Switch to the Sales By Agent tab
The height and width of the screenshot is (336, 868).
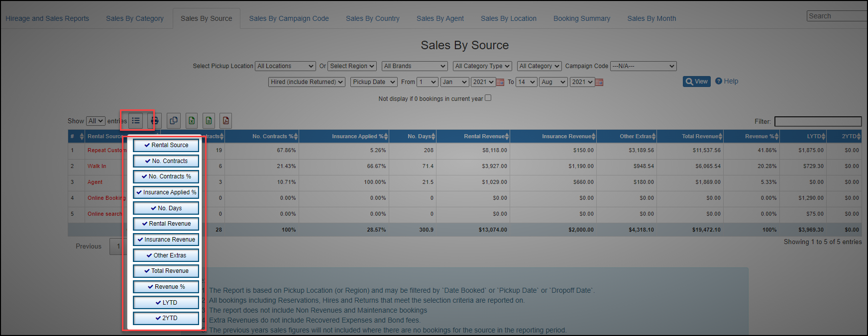click(x=440, y=18)
